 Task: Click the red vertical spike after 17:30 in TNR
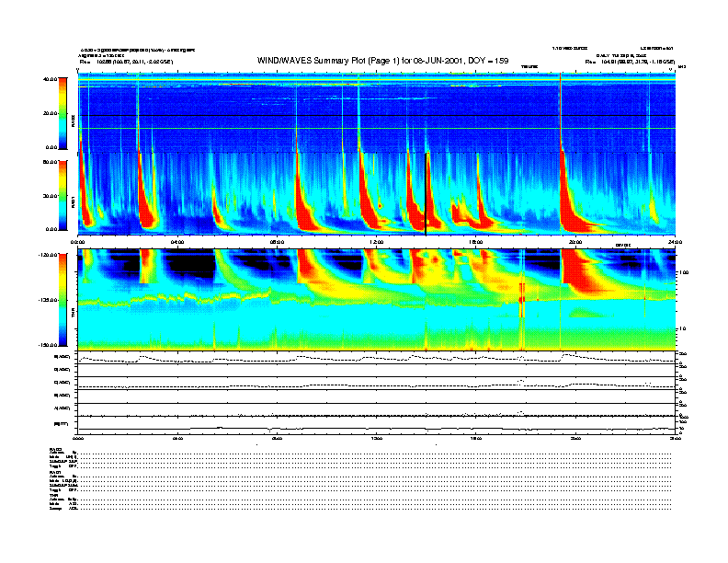[x=522, y=300]
